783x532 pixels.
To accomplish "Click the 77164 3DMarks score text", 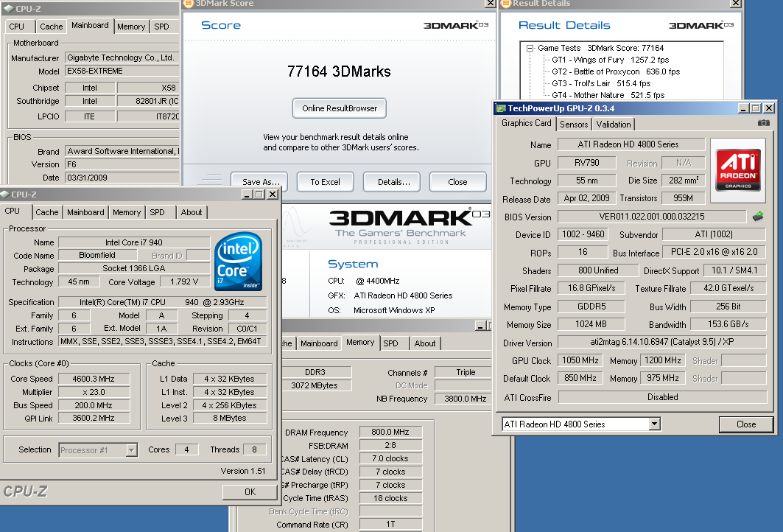I will tap(339, 71).
